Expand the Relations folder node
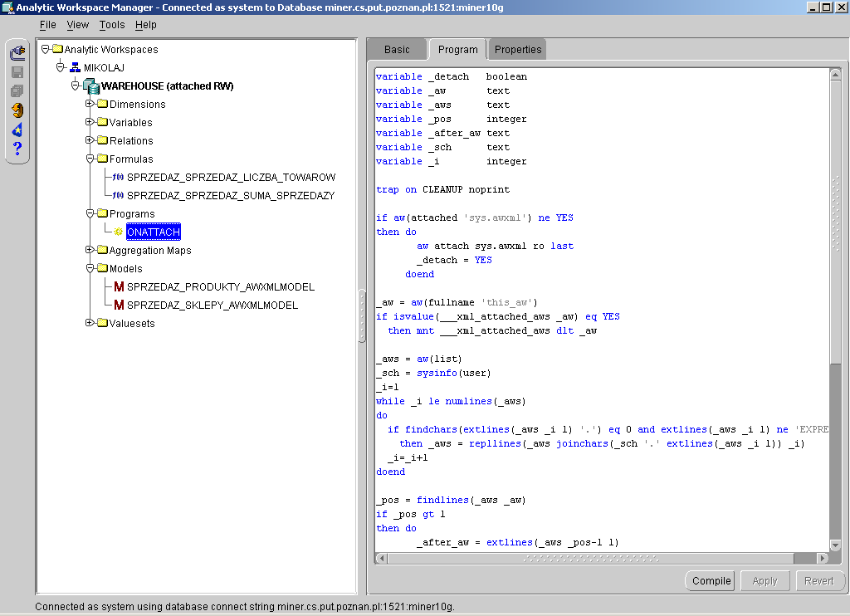Screen dimensions: 850x616 click(x=90, y=140)
